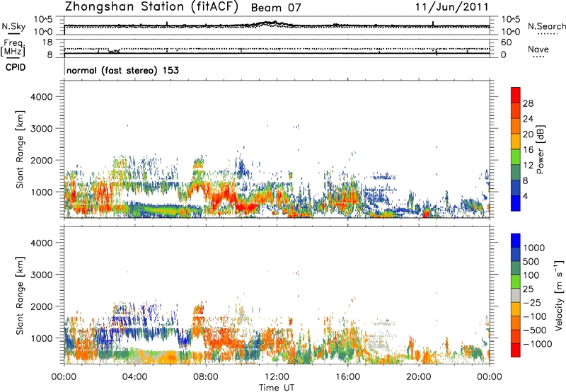Click the date '11/Jun/2011'

(451, 7)
